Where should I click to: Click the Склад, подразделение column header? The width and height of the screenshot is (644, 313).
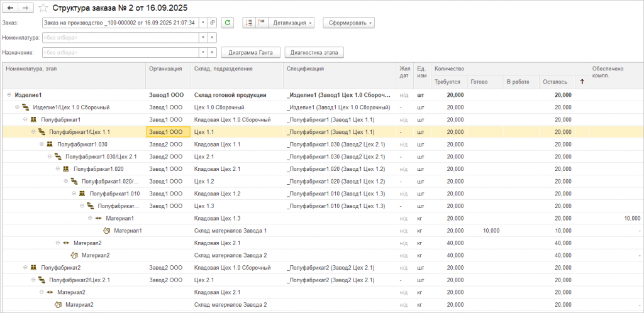pyautogui.click(x=237, y=75)
